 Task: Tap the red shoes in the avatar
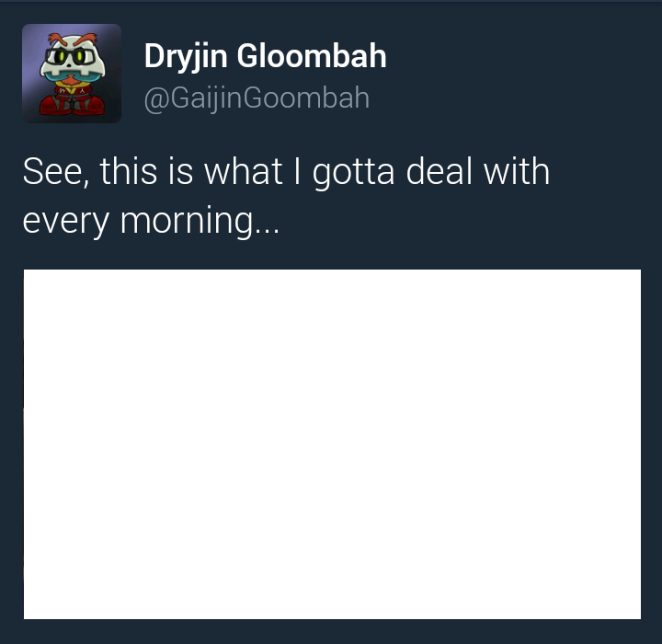coord(72,106)
